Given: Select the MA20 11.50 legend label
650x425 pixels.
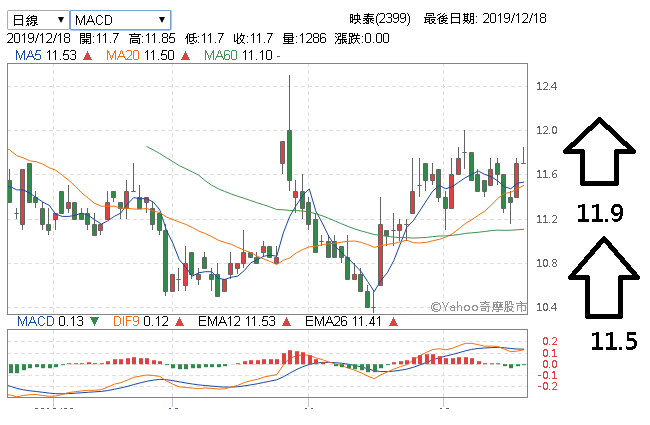Looking at the screenshot, I should coord(140,55).
